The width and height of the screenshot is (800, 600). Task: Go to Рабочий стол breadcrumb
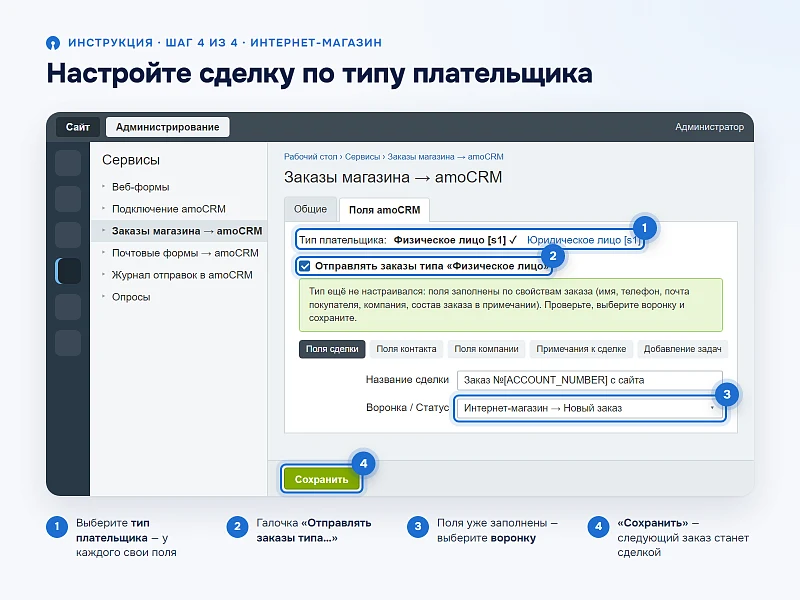[310, 157]
